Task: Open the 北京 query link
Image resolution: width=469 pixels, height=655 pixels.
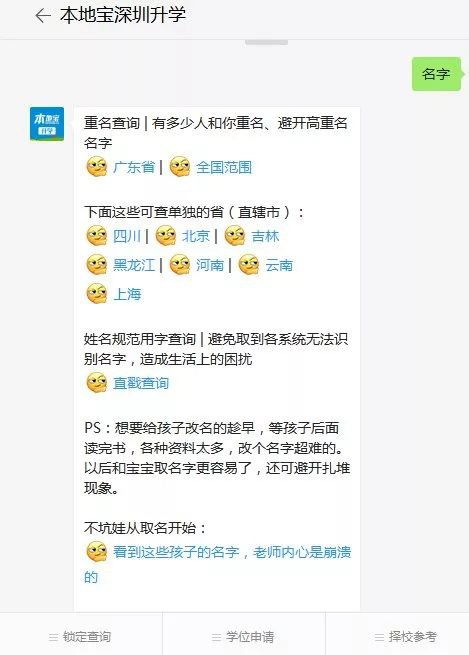Action: [196, 236]
